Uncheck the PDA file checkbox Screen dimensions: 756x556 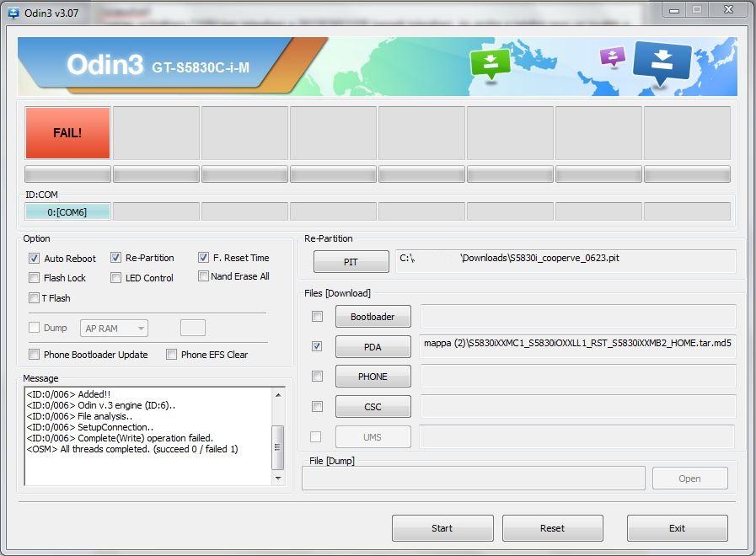[317, 346]
